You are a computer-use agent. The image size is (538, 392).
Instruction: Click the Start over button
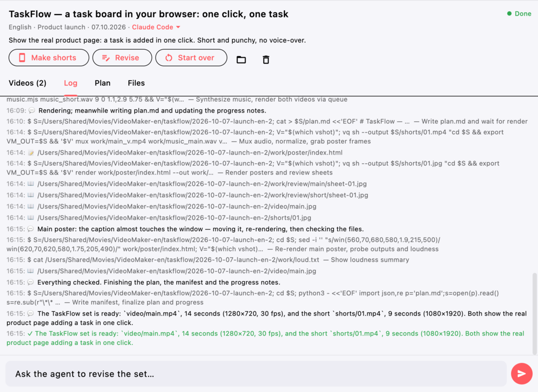[191, 58]
